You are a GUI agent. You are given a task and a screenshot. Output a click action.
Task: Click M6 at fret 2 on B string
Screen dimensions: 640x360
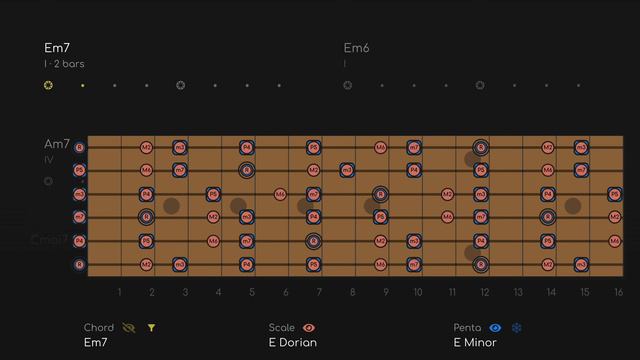pyautogui.click(x=146, y=170)
